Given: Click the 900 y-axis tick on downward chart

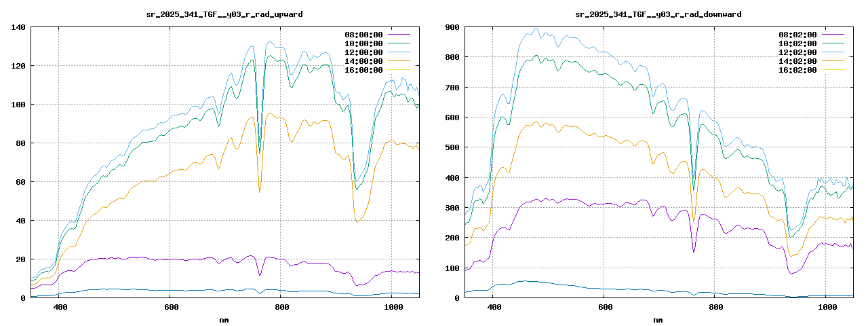Looking at the screenshot, I should point(452,27).
